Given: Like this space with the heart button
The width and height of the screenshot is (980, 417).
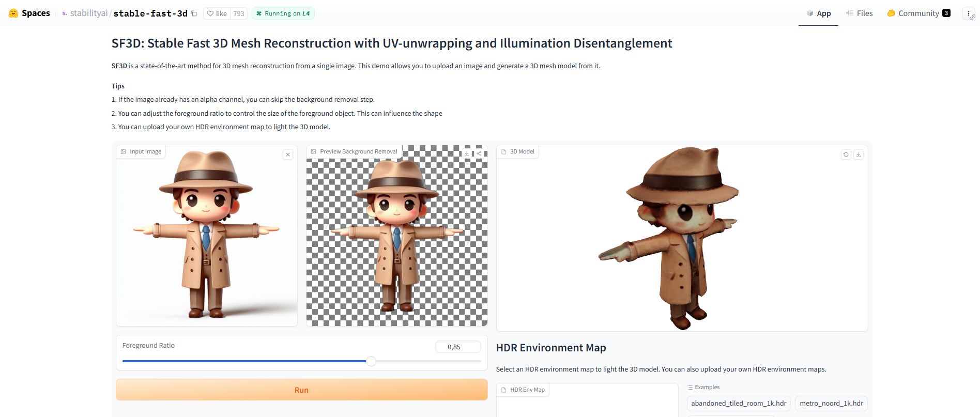Looking at the screenshot, I should (x=217, y=13).
